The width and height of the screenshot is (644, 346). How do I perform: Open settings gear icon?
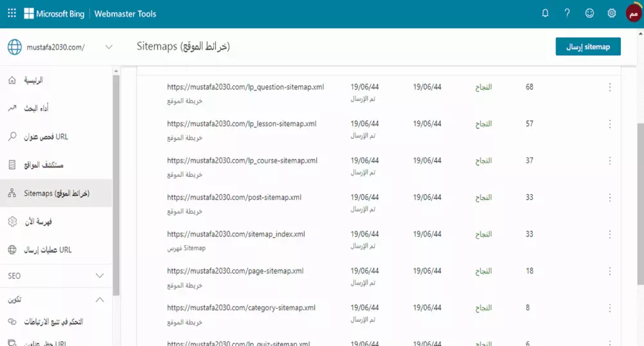point(612,13)
